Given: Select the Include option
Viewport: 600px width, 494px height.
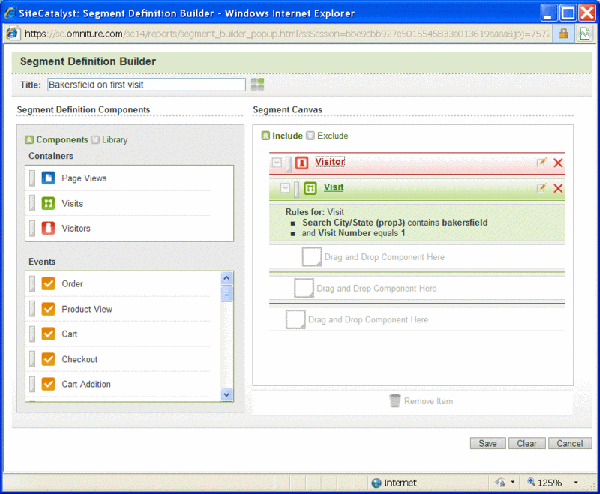Looking at the screenshot, I should click(x=282, y=136).
